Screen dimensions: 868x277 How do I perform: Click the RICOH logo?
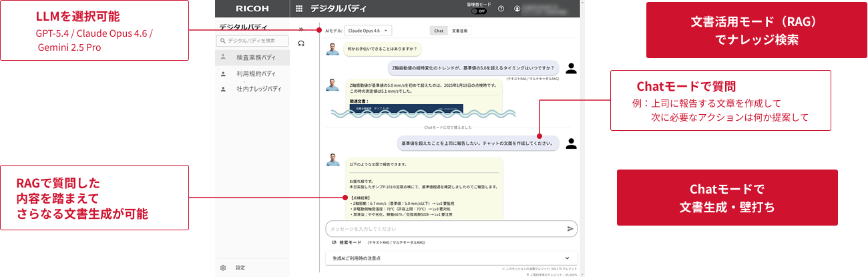tap(252, 9)
